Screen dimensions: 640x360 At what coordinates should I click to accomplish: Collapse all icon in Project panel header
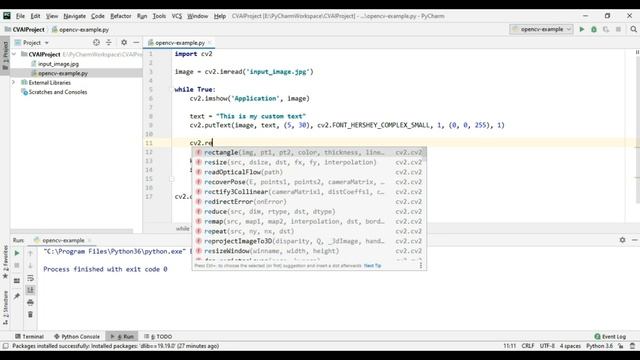tap(109, 42)
